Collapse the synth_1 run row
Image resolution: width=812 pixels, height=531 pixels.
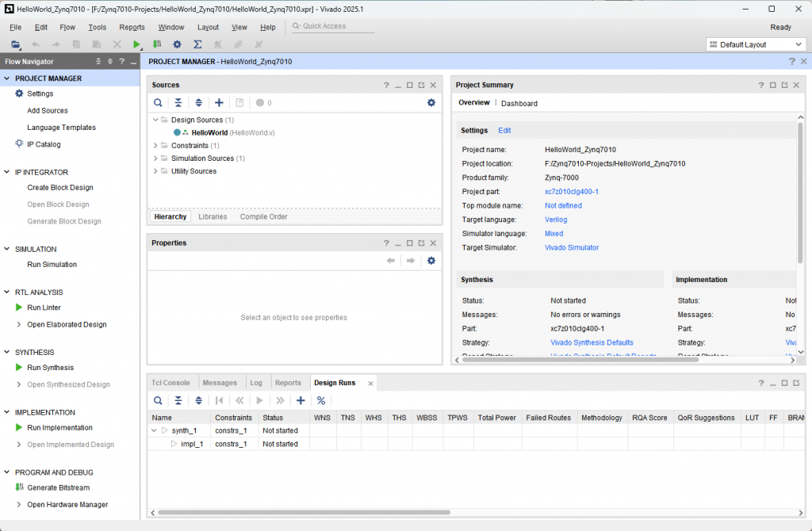click(154, 430)
